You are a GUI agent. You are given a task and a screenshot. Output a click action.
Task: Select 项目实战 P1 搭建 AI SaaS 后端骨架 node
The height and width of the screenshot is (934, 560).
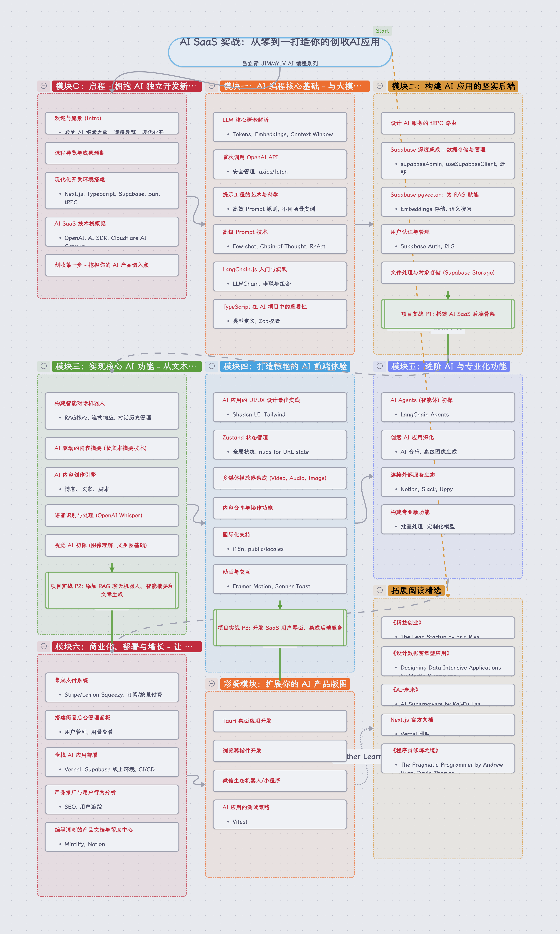coord(448,314)
